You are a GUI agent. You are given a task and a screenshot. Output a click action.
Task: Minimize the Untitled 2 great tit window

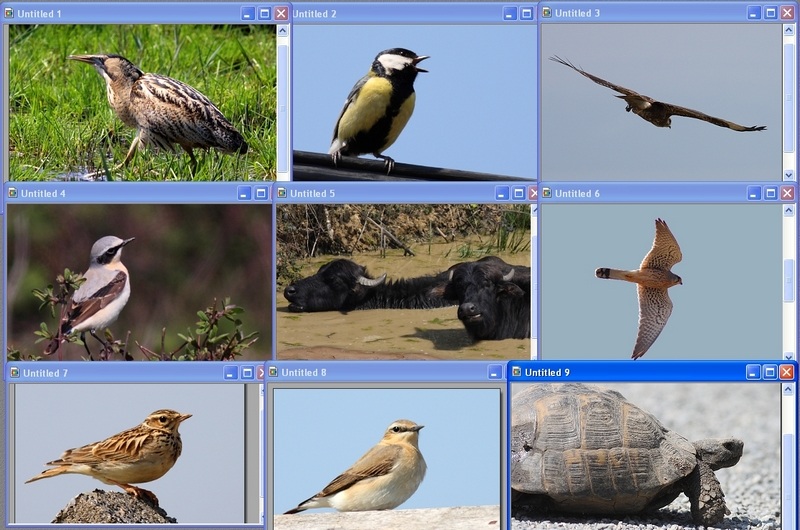coord(510,14)
